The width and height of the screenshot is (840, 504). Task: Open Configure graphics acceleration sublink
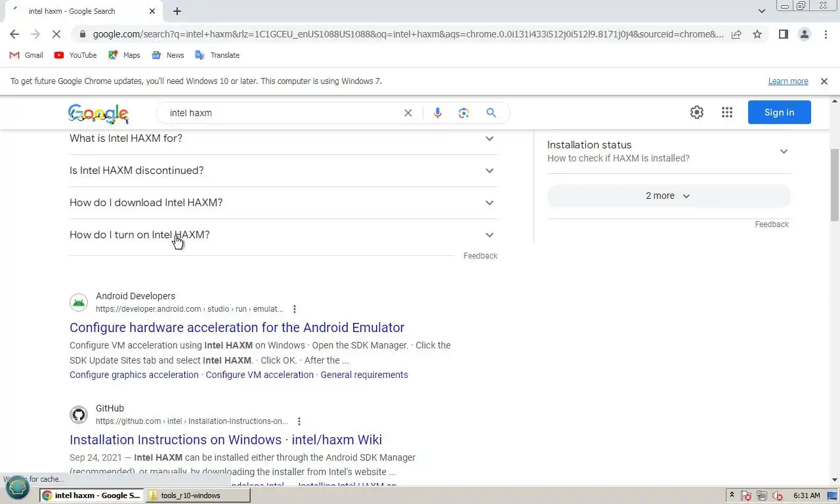click(134, 375)
